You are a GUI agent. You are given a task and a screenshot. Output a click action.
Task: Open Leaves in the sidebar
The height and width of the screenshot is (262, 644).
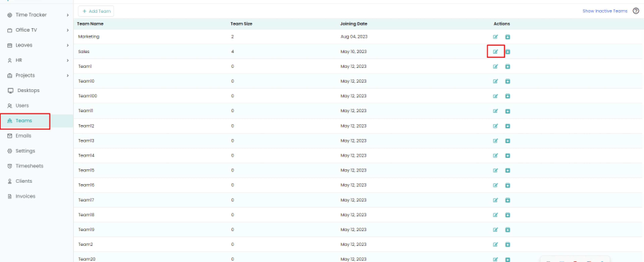click(24, 45)
